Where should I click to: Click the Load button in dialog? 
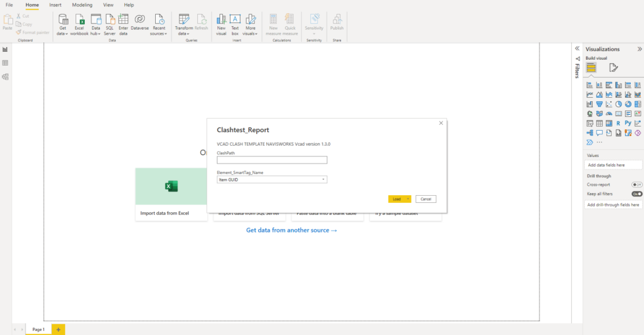397,199
